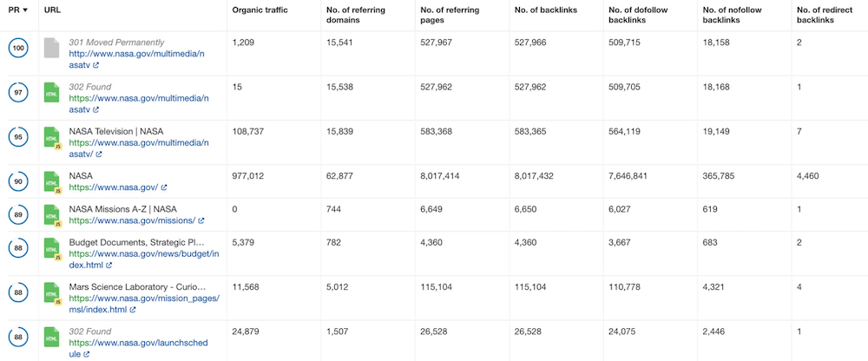Click the HTML icon next to NASA Missions A-Z
The image size is (868, 361).
(x=52, y=215)
